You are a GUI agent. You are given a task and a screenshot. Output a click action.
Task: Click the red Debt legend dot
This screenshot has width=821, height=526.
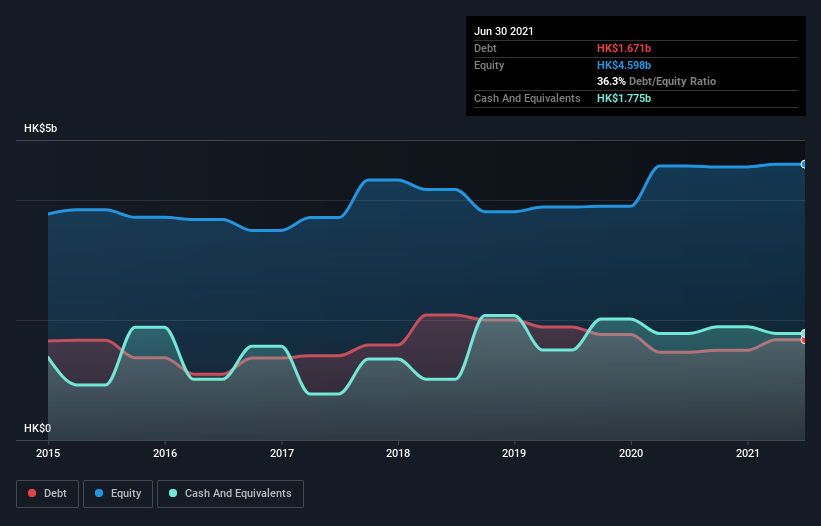click(32, 493)
